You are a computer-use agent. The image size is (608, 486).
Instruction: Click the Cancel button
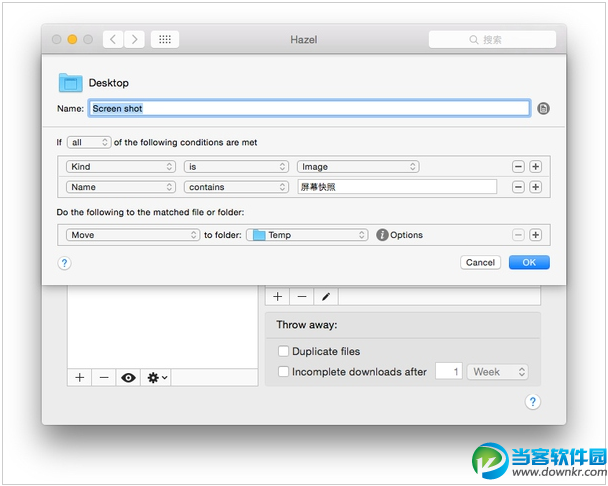(x=480, y=263)
